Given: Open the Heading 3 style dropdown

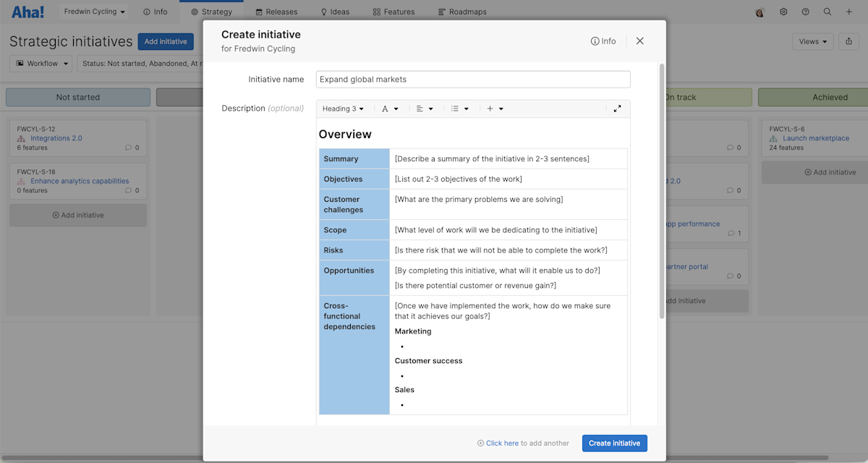Looking at the screenshot, I should pos(342,108).
